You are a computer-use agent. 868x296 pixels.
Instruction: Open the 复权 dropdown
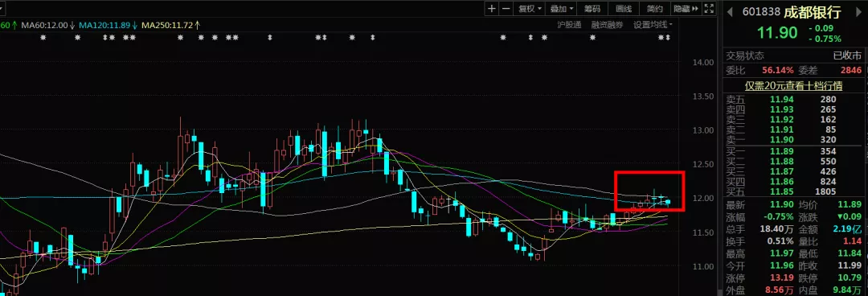tap(529, 8)
